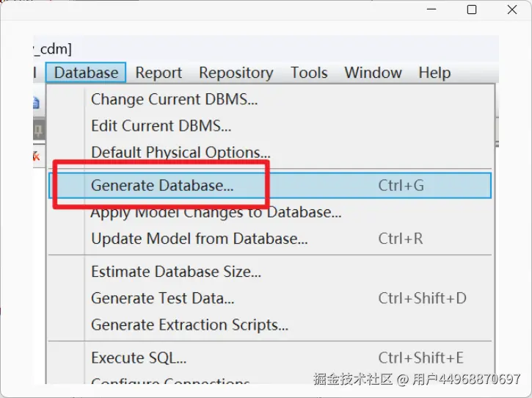Open the Database menu

coord(86,73)
